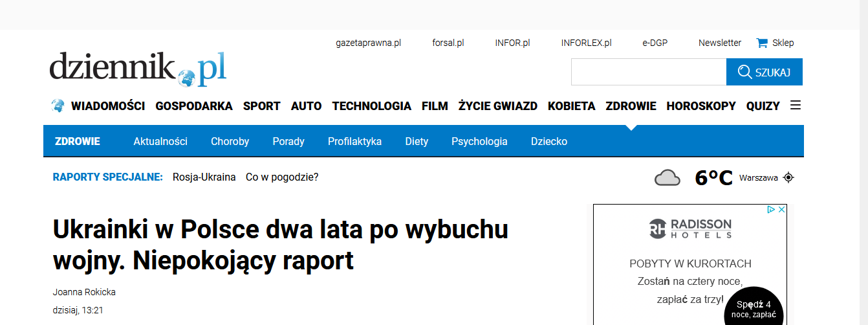Click the Radisson Hotels logo

(689, 229)
